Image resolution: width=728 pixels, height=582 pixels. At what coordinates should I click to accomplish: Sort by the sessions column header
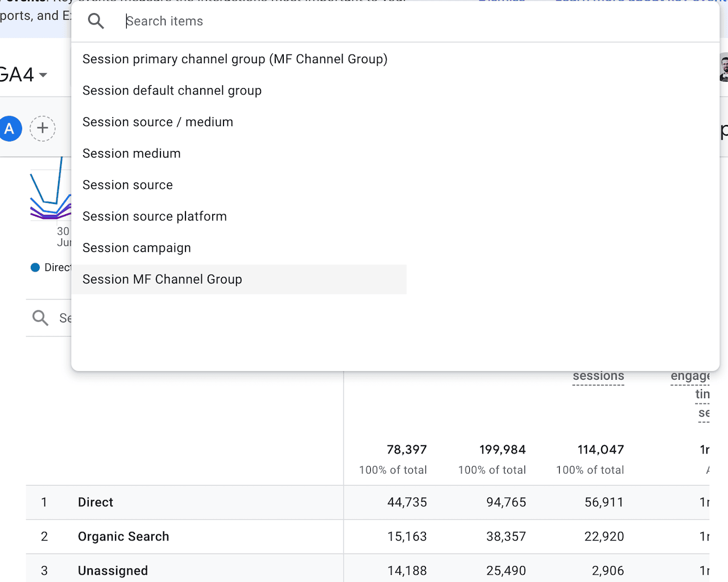pos(598,376)
